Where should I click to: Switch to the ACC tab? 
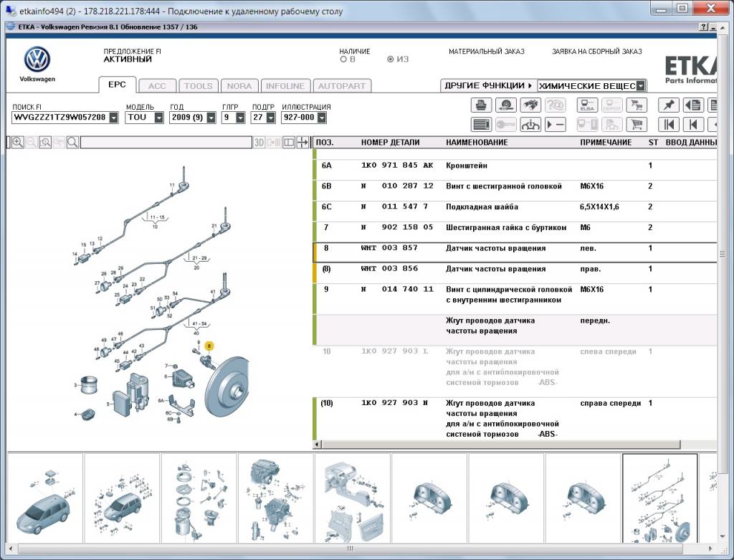point(157,86)
